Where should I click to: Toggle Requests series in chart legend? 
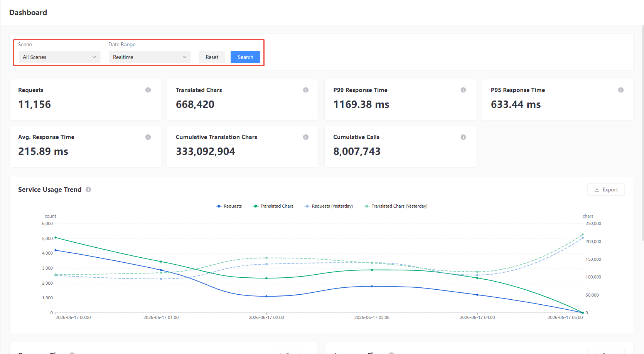pos(229,206)
